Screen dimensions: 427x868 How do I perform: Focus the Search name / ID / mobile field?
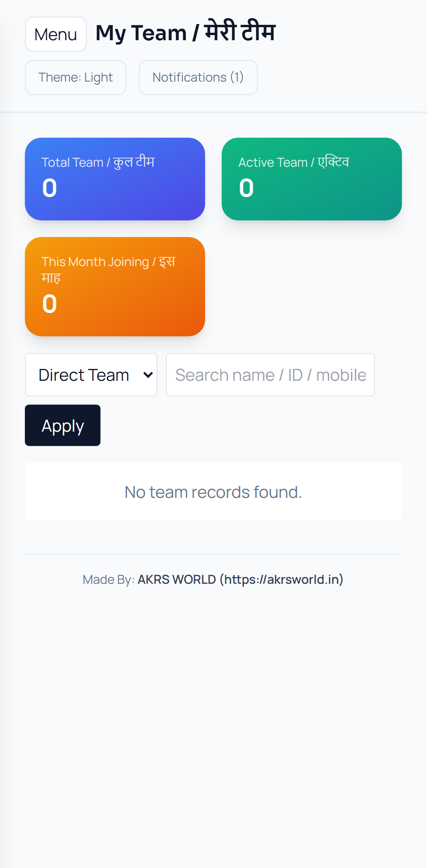pyautogui.click(x=270, y=375)
